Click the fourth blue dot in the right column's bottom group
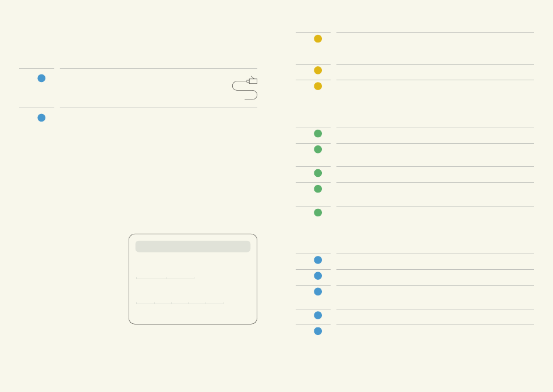The width and height of the screenshot is (553, 392). pyautogui.click(x=318, y=315)
